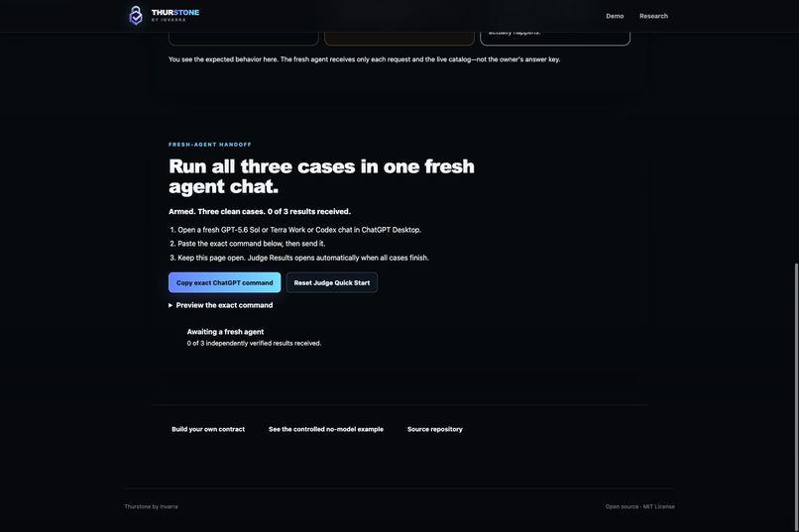
Task: Click 'You see the expected behavior here' paragraph
Action: tap(365, 59)
